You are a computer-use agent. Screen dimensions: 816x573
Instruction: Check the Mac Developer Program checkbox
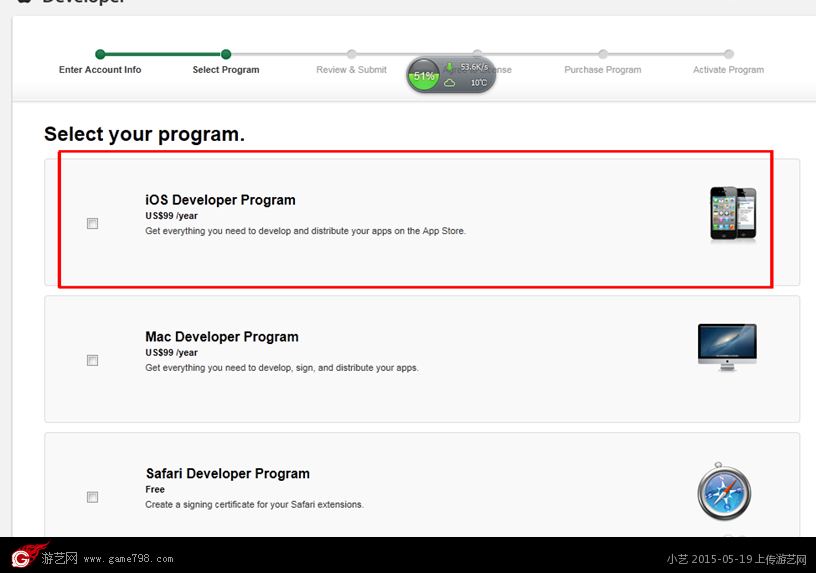[x=93, y=360]
